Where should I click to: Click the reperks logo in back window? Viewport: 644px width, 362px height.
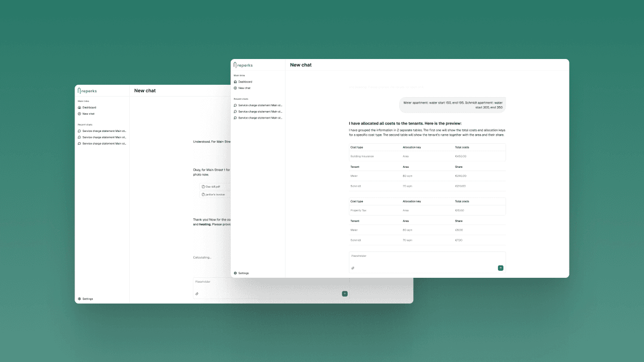click(x=87, y=91)
